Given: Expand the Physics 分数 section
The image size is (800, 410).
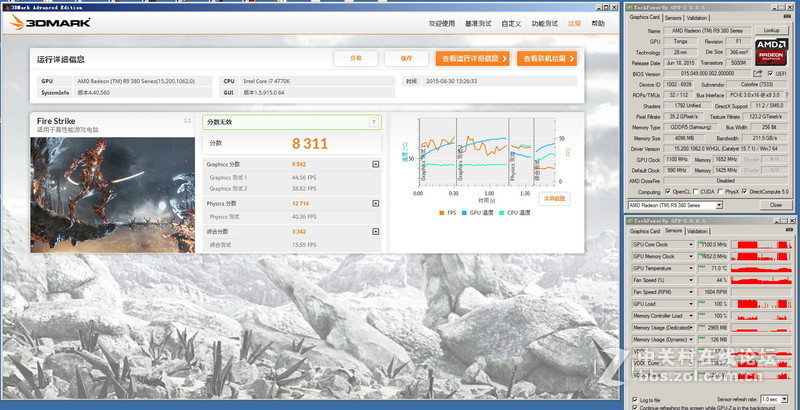Looking at the screenshot, I should tap(376, 203).
